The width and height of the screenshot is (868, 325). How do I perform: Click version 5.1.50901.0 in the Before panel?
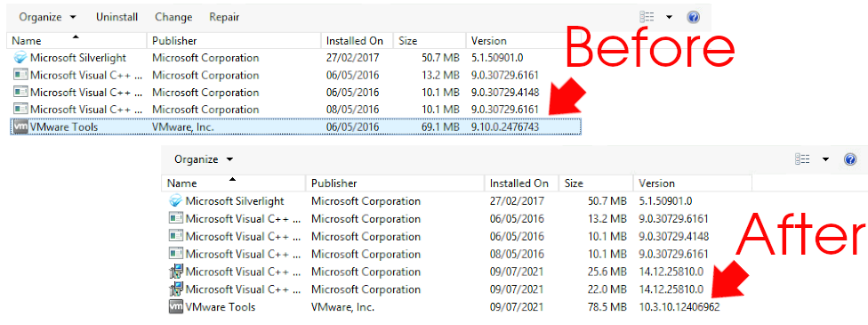498,57
